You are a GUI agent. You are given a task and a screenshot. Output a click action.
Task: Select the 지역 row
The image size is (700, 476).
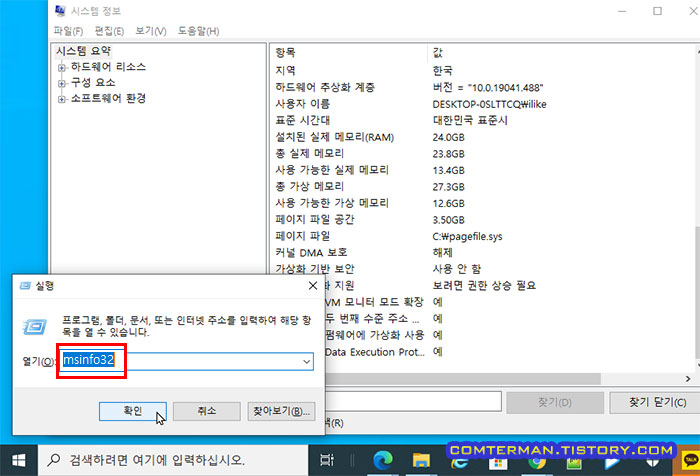(482, 71)
